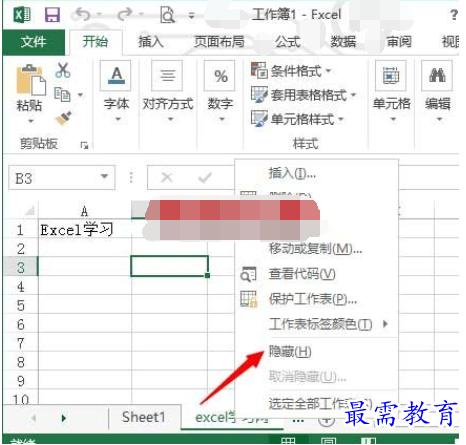
Task: Open 单元格样式 cell styles gallery
Action: (297, 119)
